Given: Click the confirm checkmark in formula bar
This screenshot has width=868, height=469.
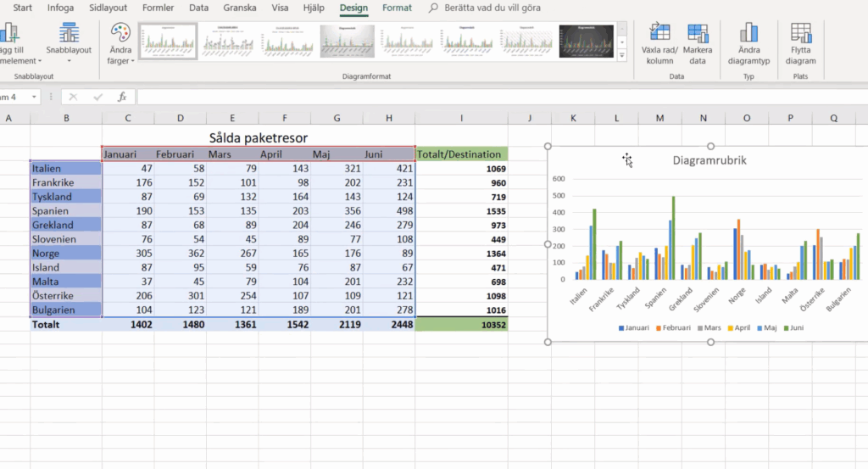Looking at the screenshot, I should pos(98,97).
